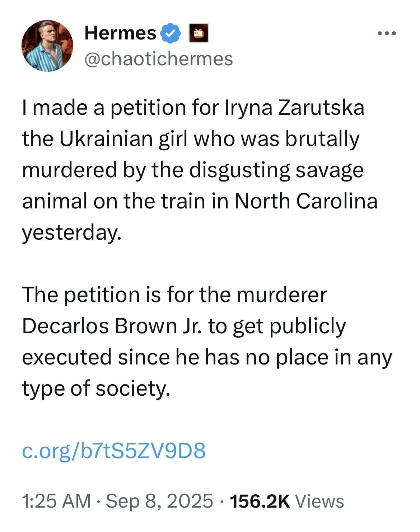Image resolution: width=420 pixels, height=532 pixels.
Task: Click the word yesterday in the post
Action: (x=70, y=233)
